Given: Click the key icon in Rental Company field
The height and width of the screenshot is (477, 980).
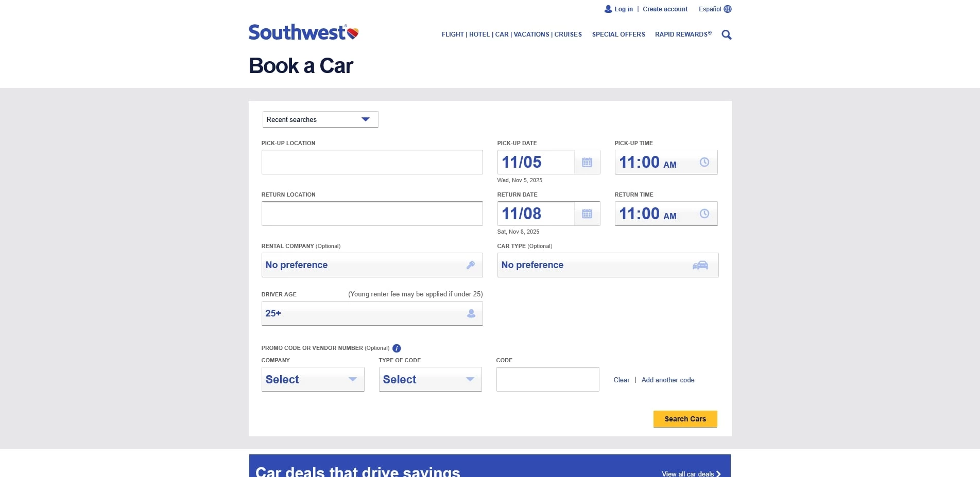Looking at the screenshot, I should coord(471,265).
